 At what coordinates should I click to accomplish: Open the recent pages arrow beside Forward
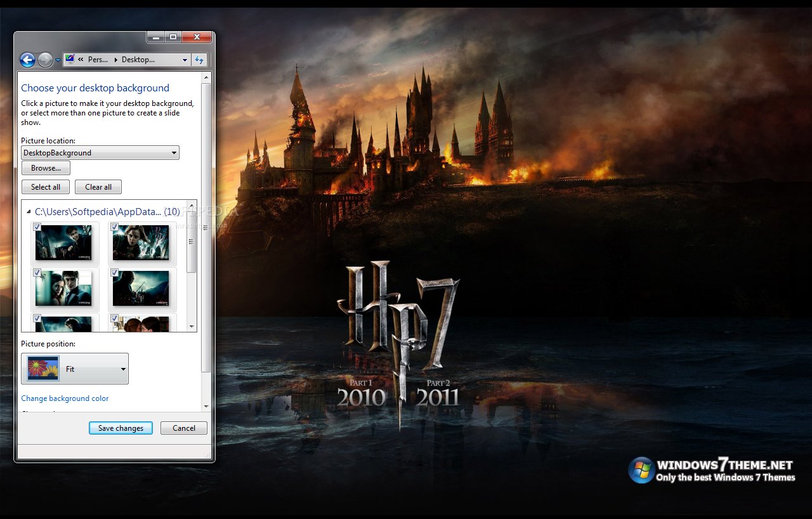coord(58,60)
